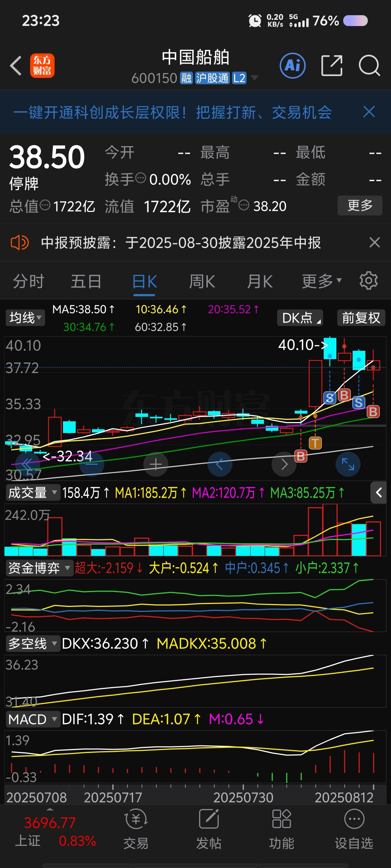Image resolution: width=391 pixels, height=868 pixels.
Task: Open the 多空线 indicator dropdown
Action: pyautogui.click(x=33, y=644)
